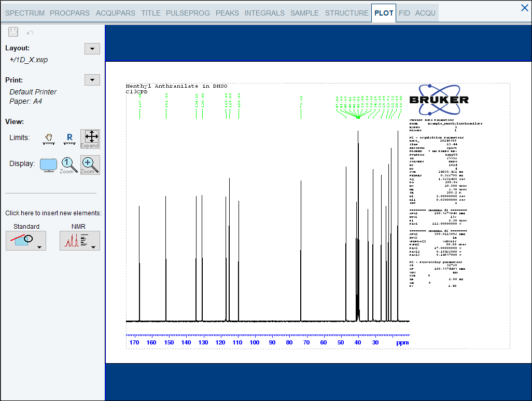The width and height of the screenshot is (532, 401).
Task: Select the INTEGRALS tab
Action: point(264,13)
